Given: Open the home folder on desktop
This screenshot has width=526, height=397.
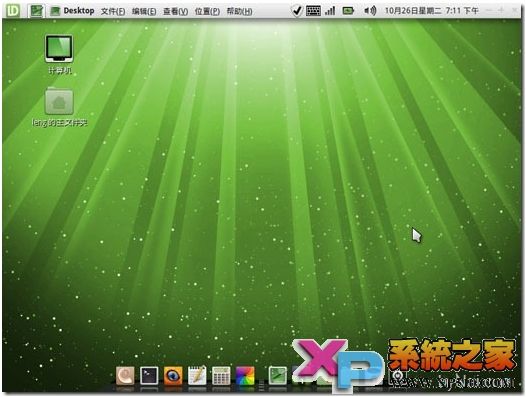Looking at the screenshot, I should [59, 107].
